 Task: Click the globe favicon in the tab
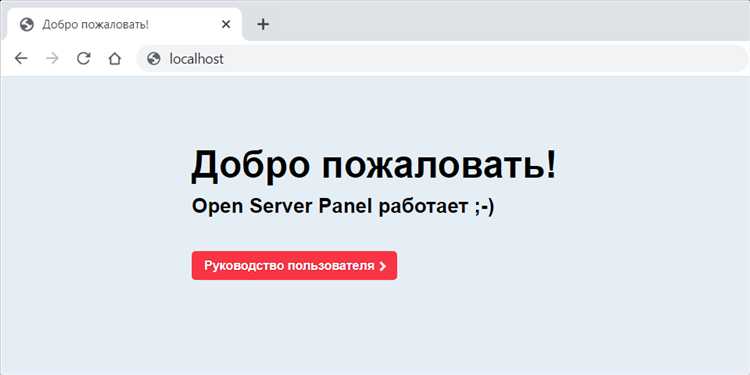27,24
